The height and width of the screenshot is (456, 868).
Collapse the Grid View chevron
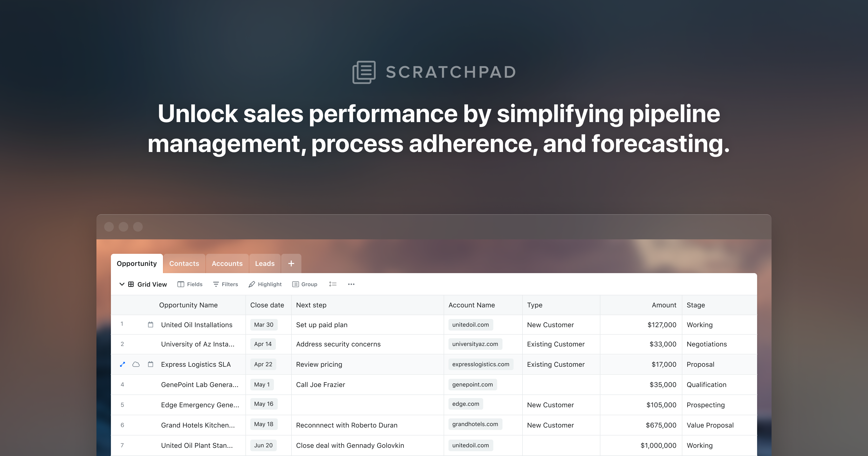coord(122,284)
